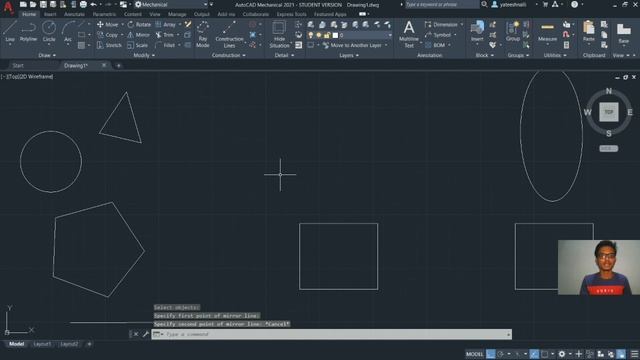The width and height of the screenshot is (640, 360).
Task: Click the command line input field
Action: pos(331,334)
